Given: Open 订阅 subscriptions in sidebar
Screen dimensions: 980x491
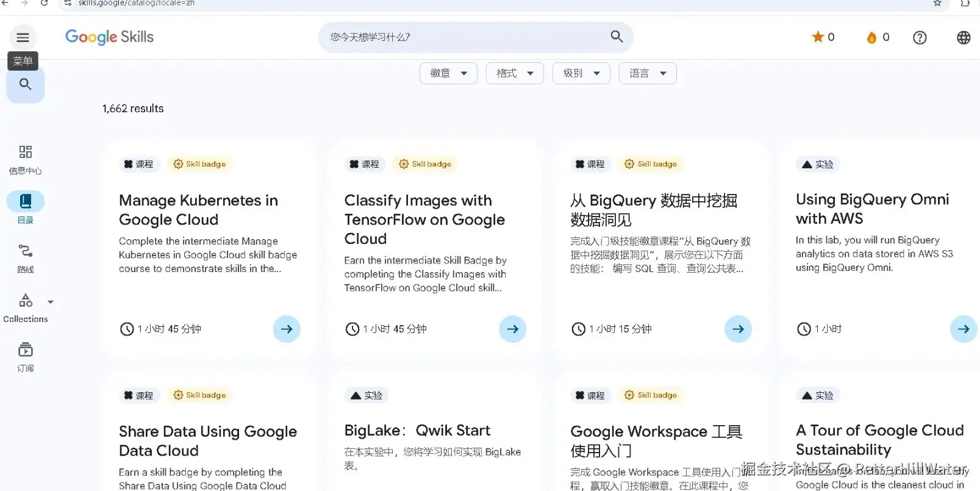Looking at the screenshot, I should point(26,357).
